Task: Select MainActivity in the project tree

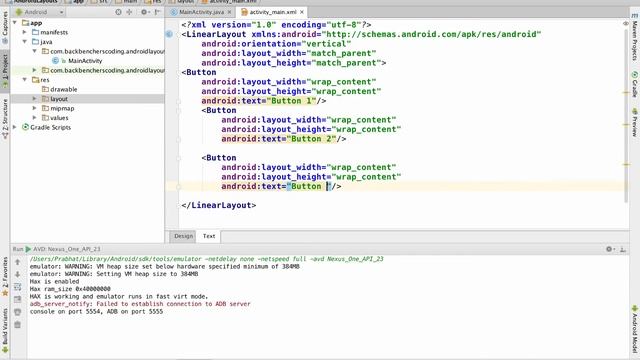Action: pyautogui.click(x=85, y=61)
